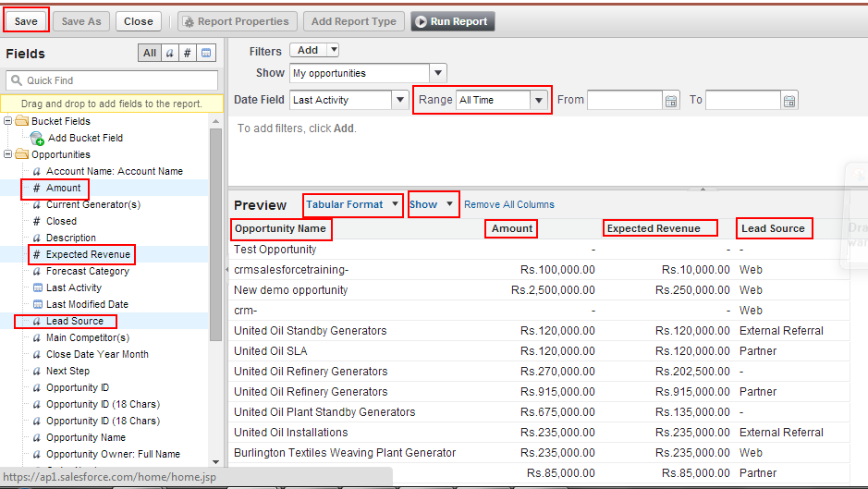Filter fields by text type icon
Image resolution: width=868 pixels, height=489 pixels.
click(x=170, y=54)
